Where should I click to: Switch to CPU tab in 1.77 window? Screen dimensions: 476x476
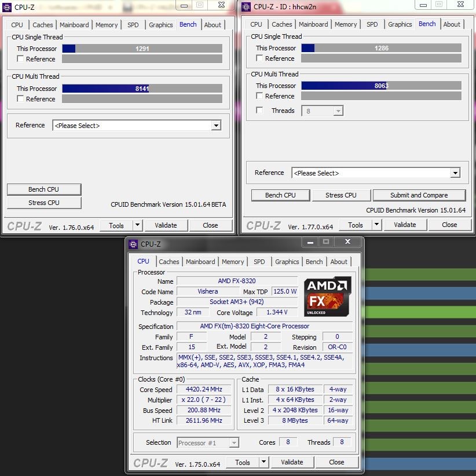(x=256, y=24)
